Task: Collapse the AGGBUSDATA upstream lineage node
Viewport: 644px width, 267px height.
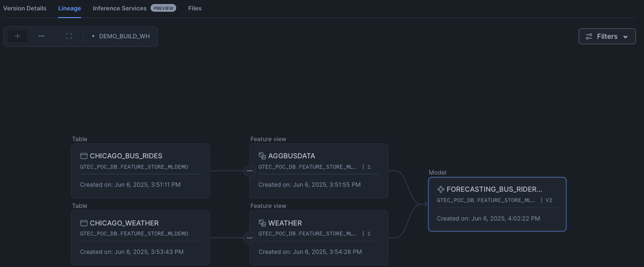Action: [249, 171]
